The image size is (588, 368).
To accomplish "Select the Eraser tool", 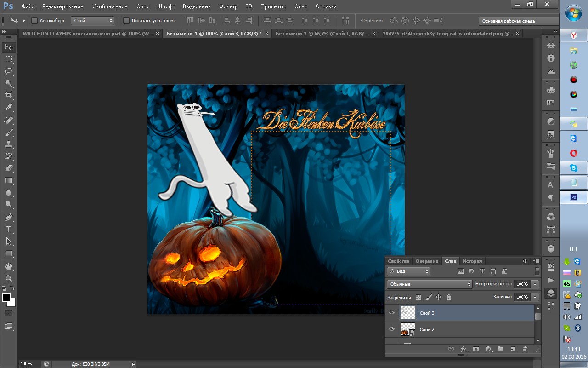I will [9, 168].
